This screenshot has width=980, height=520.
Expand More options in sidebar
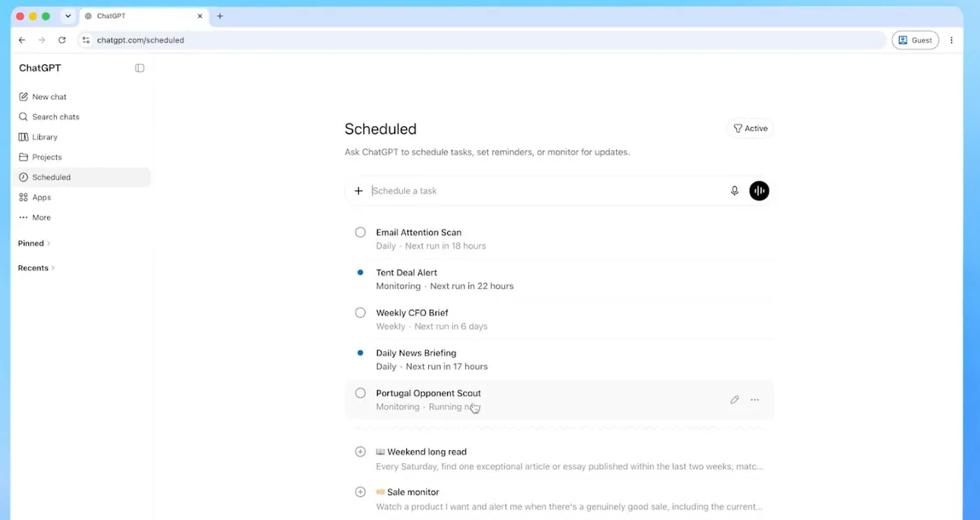pos(82,217)
